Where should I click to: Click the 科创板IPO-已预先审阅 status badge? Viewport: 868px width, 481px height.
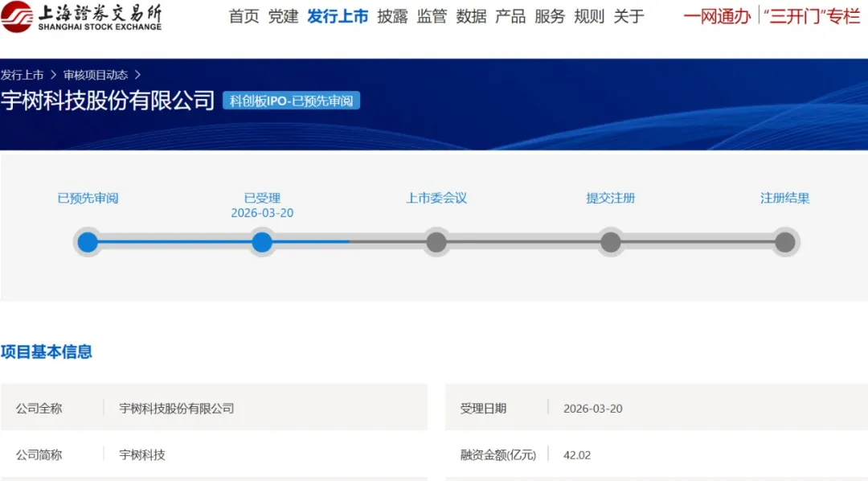pos(290,101)
